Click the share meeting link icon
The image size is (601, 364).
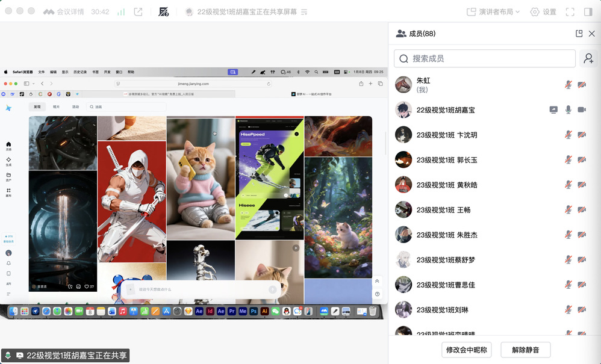click(x=139, y=12)
